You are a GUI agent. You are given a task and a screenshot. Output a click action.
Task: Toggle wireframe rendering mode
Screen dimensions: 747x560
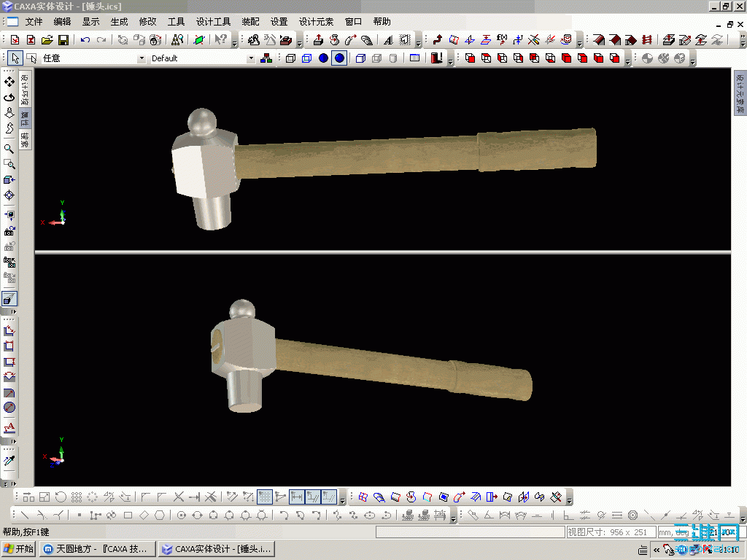coord(290,58)
